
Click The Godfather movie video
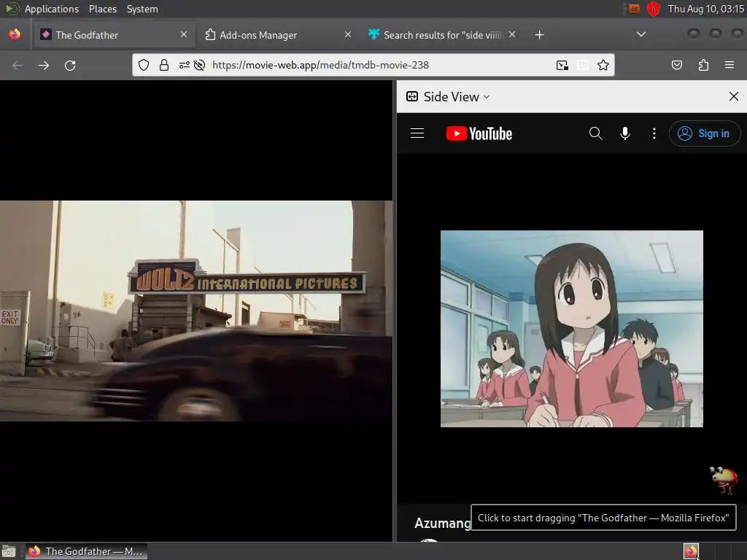pos(196,311)
